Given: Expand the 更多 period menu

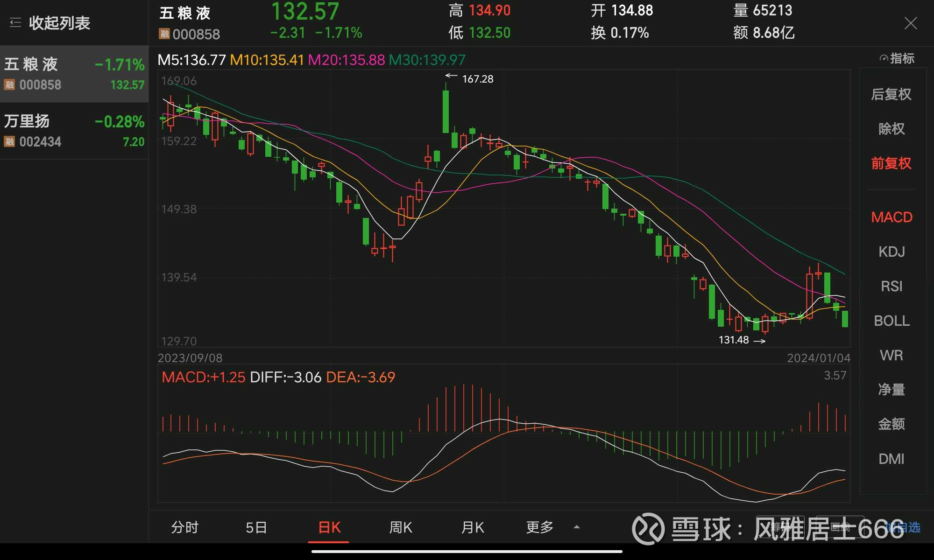Looking at the screenshot, I should [539, 527].
